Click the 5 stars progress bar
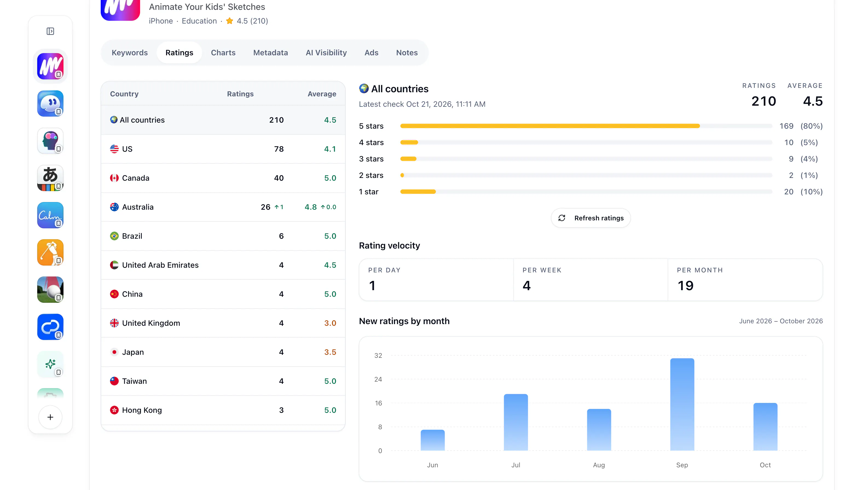 tap(586, 126)
